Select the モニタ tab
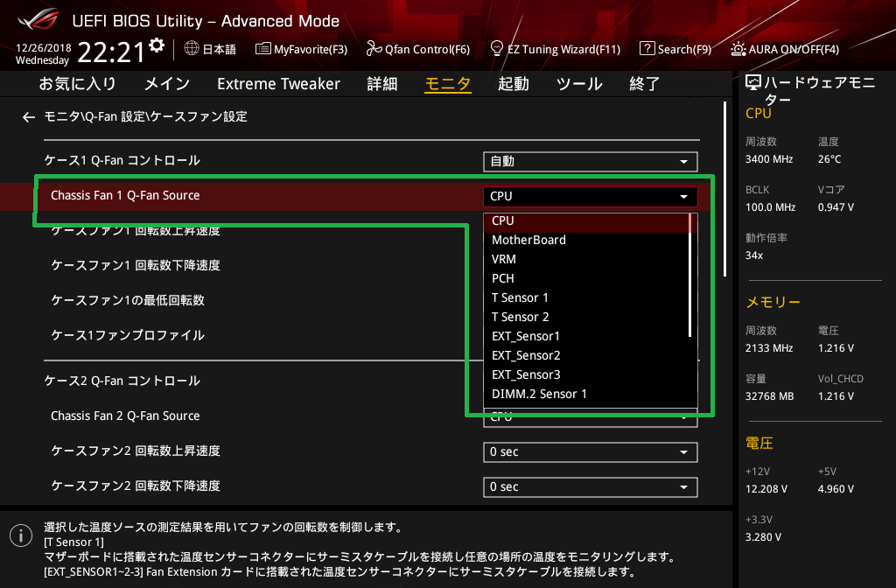Viewport: 896px width, 588px height. tap(448, 84)
